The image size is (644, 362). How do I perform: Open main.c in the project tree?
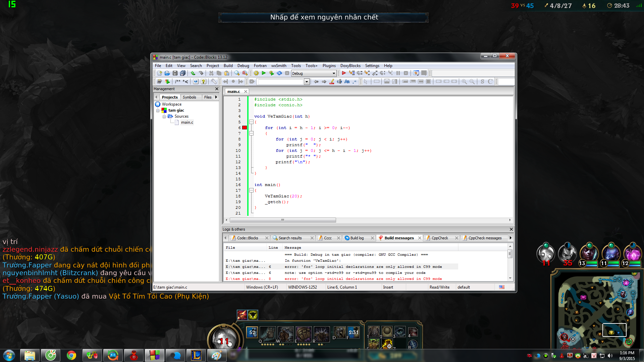click(x=187, y=122)
